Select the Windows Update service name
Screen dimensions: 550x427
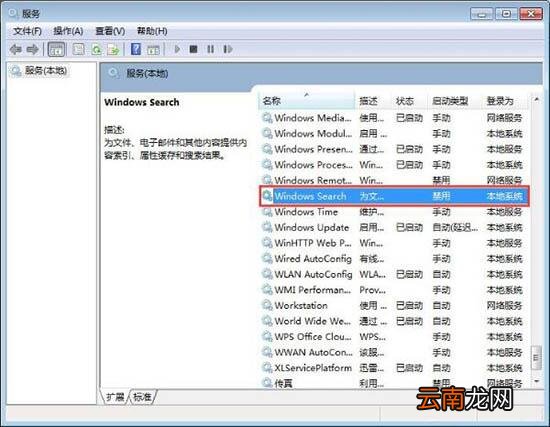(311, 227)
